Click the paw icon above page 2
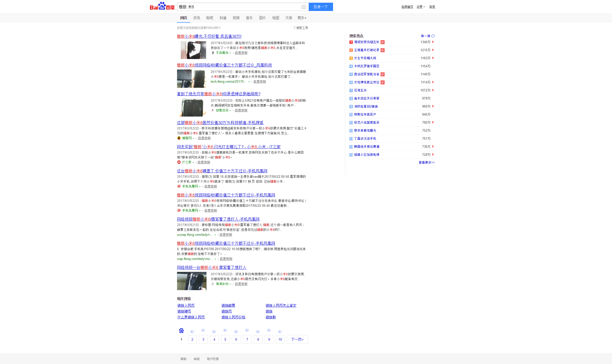The image size is (612, 364). 192,332
